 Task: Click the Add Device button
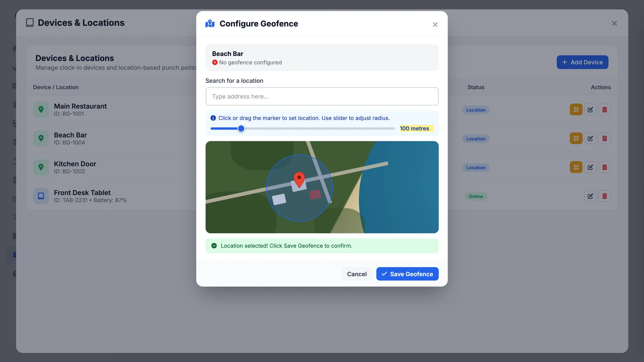[x=582, y=62]
